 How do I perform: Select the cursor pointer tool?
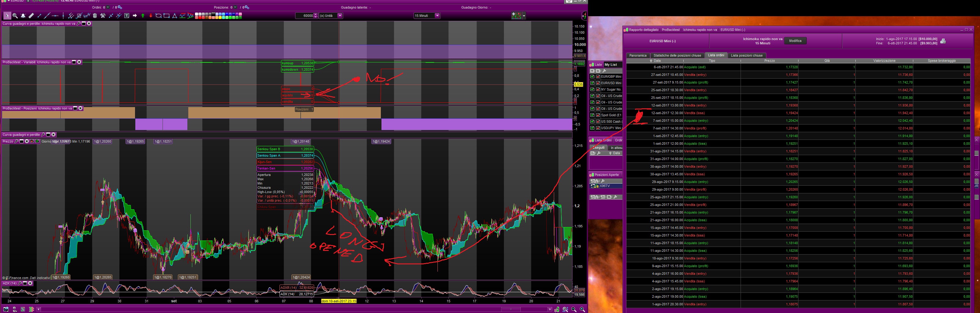[7, 16]
